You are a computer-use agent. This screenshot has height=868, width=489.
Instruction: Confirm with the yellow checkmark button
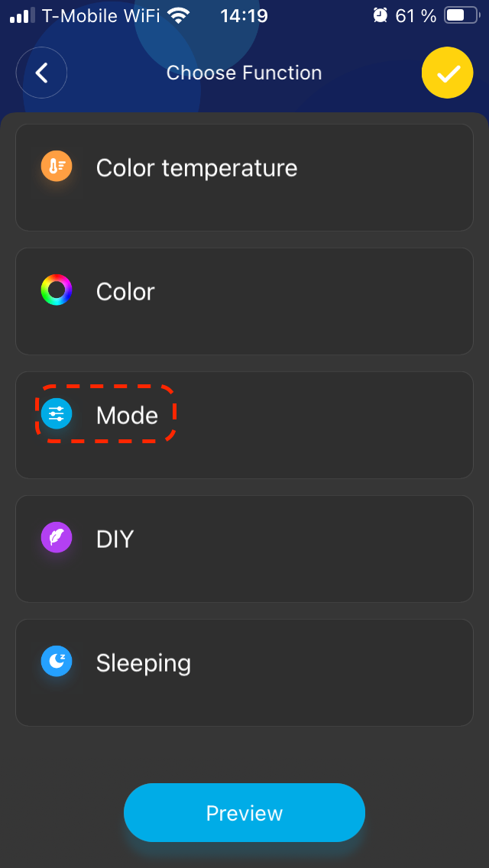[x=447, y=73]
